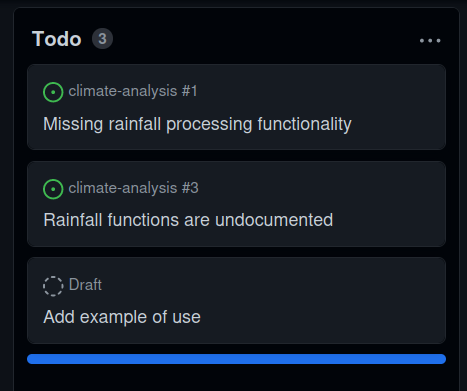
Task: Click the Draft label text
Action: coord(85,285)
